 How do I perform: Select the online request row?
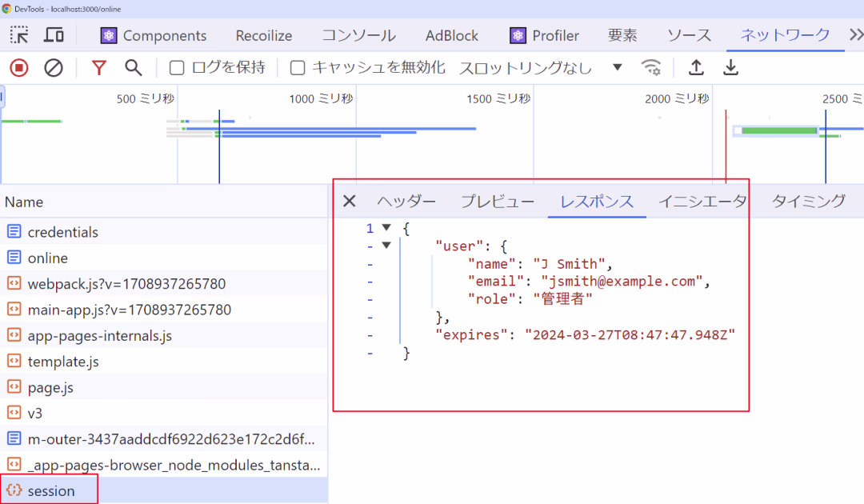click(164, 258)
